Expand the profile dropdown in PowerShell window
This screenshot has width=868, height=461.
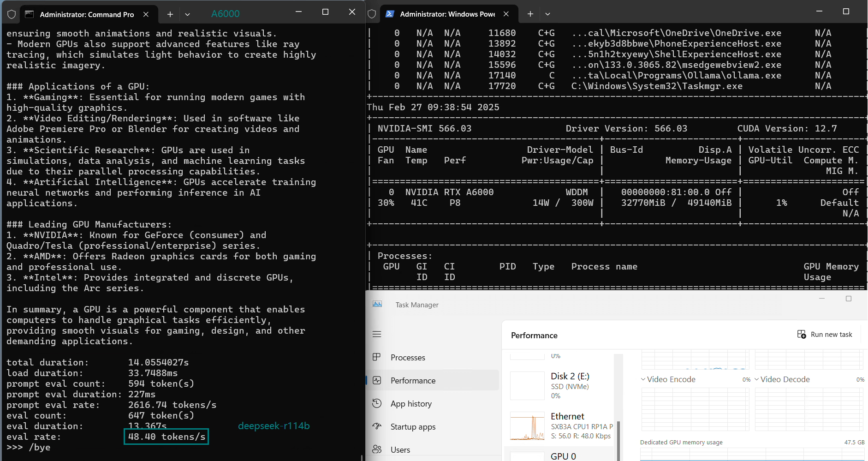(547, 14)
